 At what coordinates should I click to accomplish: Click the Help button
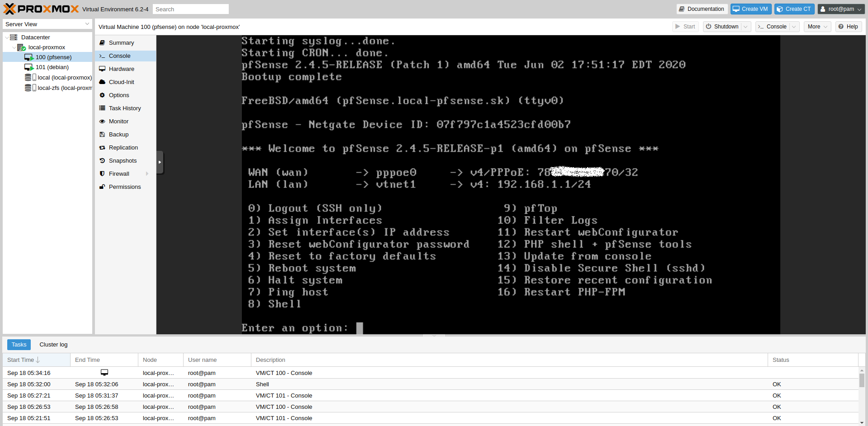point(848,27)
